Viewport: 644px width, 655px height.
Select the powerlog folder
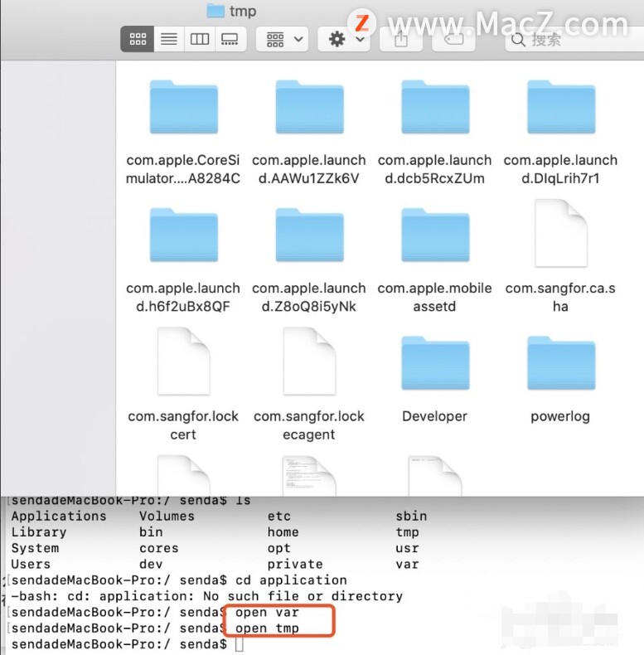point(561,363)
